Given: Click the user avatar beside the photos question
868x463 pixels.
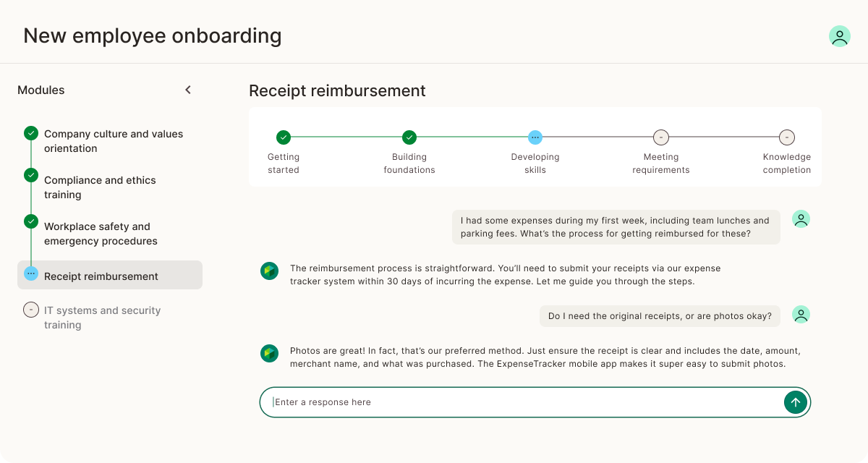Looking at the screenshot, I should pos(801,315).
